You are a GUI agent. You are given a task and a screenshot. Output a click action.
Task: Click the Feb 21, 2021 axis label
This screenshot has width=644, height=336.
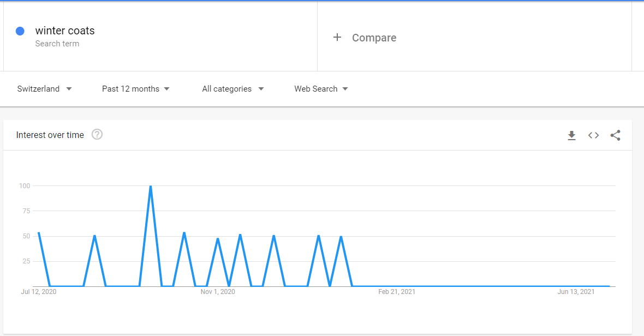pos(397,292)
